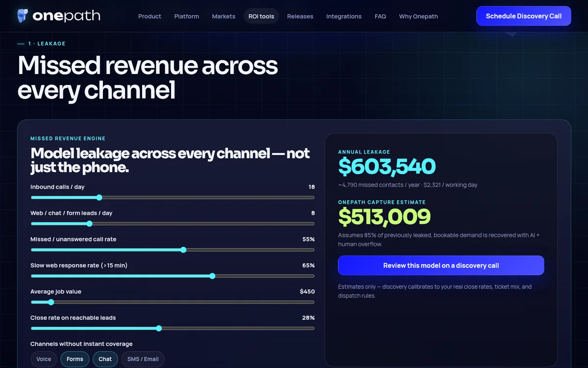The height and width of the screenshot is (368, 588).
Task: Toggle the Chat channel chip
Action: pyautogui.click(x=105, y=359)
